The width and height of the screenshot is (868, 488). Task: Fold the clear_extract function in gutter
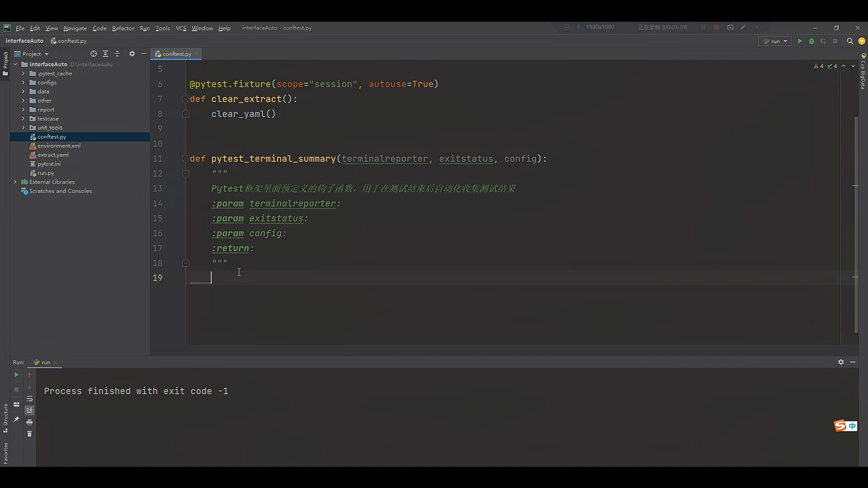pos(185,99)
